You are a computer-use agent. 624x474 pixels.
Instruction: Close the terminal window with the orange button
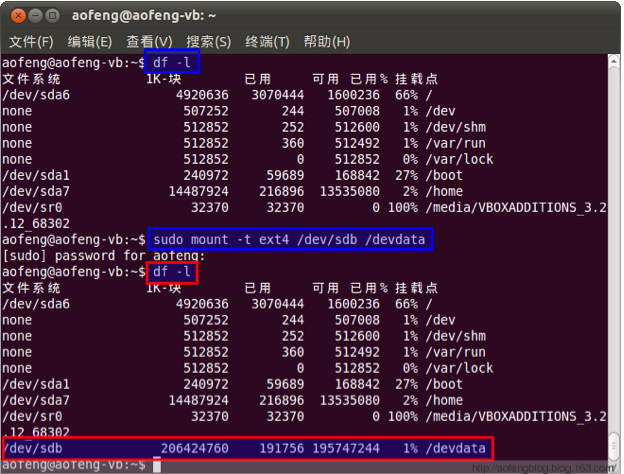point(18,16)
